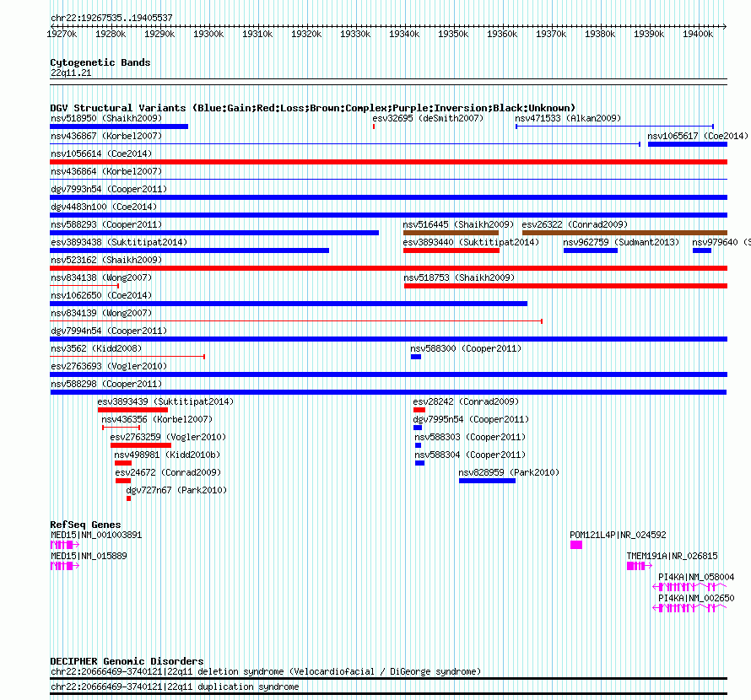
Task: Select the Cytogenetic Bands track title
Action: (x=100, y=62)
